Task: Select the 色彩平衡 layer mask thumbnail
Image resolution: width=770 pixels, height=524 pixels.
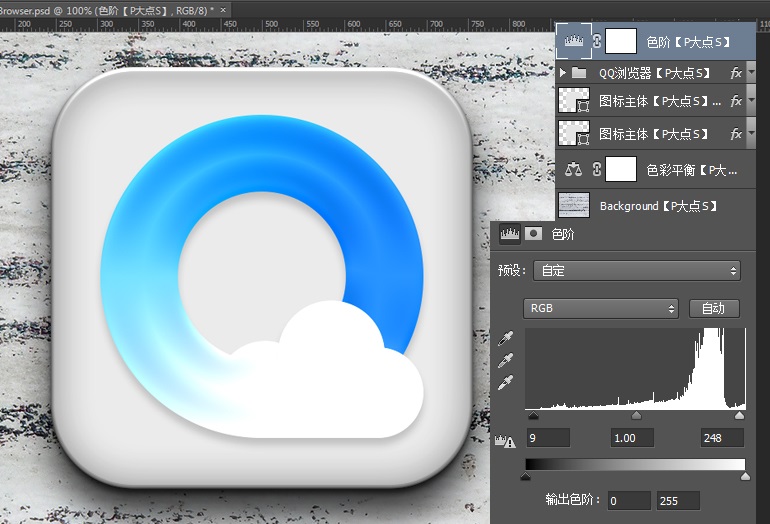Action: pyautogui.click(x=621, y=169)
